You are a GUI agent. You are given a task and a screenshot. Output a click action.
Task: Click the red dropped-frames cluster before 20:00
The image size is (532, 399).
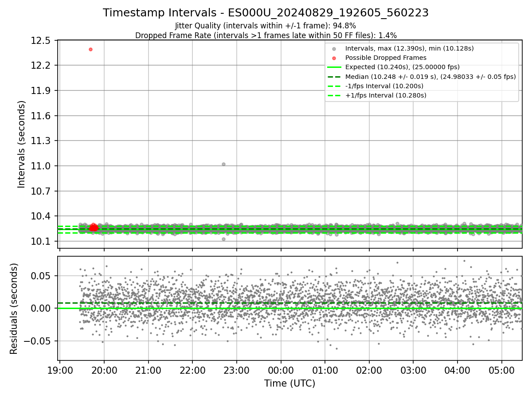(94, 227)
